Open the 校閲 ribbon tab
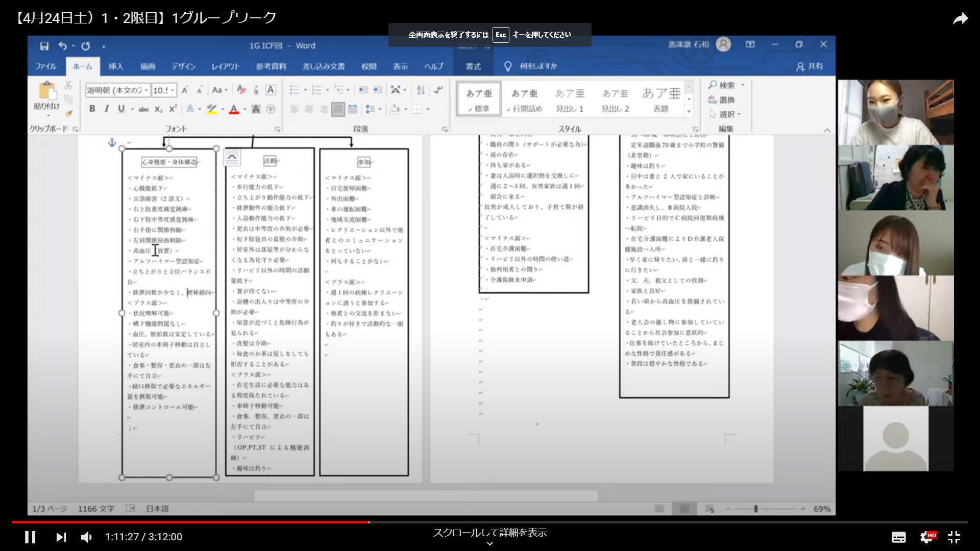Viewport: 980px width, 551px height. click(x=369, y=66)
